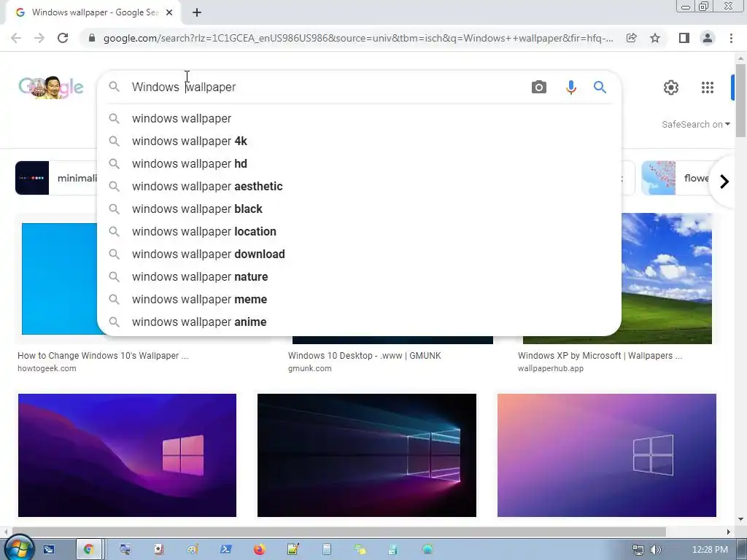747x560 pixels.
Task: Open solid blue wallpaper thumbnail
Action: [60, 279]
